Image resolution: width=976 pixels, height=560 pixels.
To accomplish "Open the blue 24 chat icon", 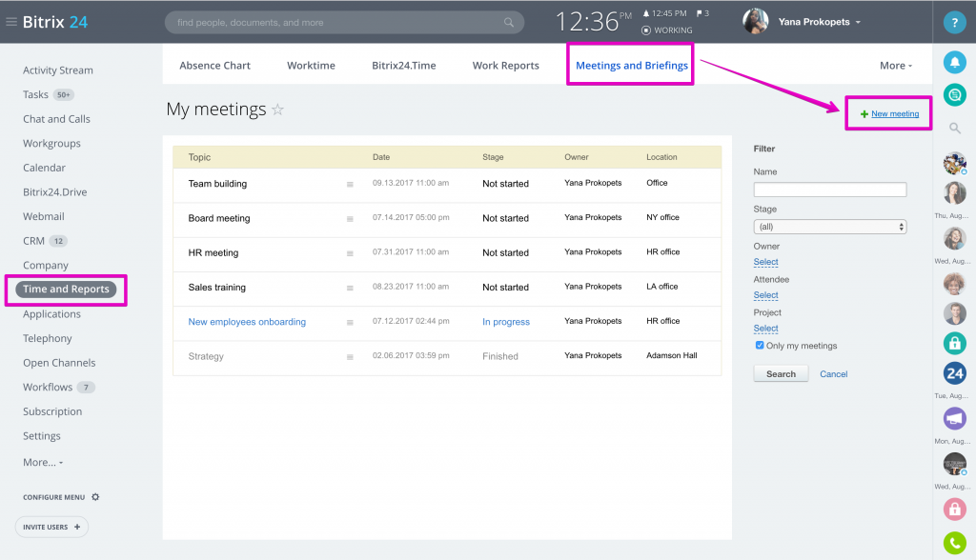I will click(x=954, y=373).
